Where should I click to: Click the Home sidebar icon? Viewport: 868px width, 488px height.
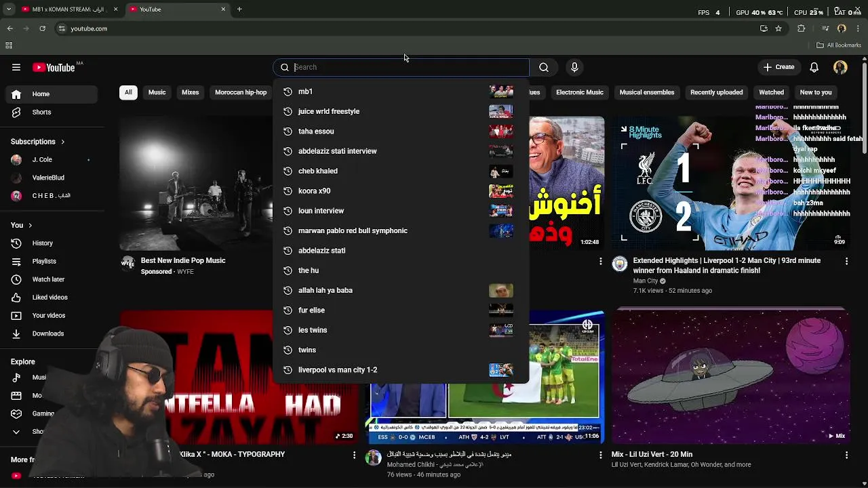16,94
